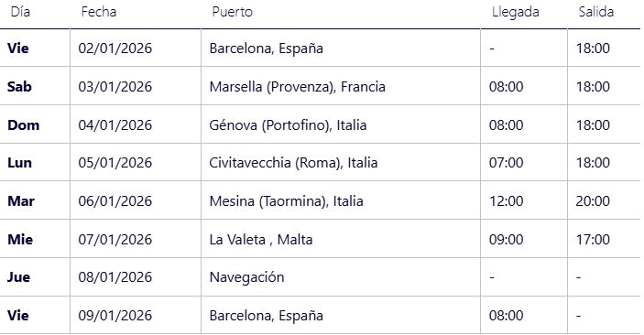
Task: Click the Navegación row entry
Action: click(x=246, y=277)
